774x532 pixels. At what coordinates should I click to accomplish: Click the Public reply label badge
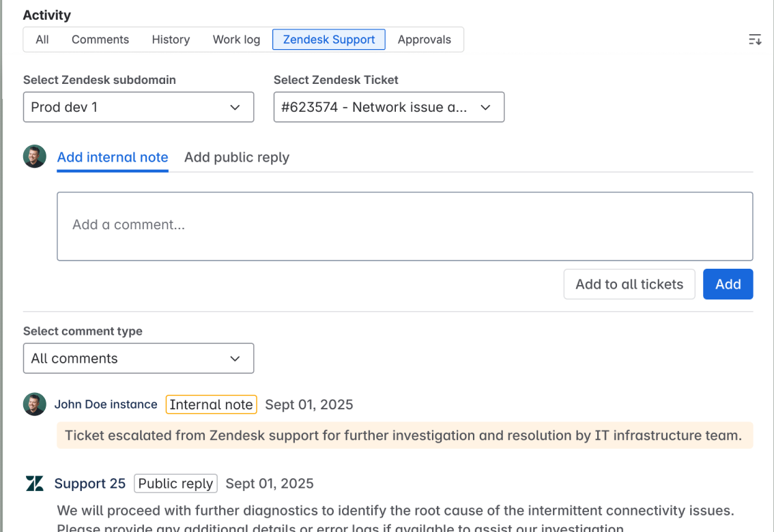tap(175, 484)
